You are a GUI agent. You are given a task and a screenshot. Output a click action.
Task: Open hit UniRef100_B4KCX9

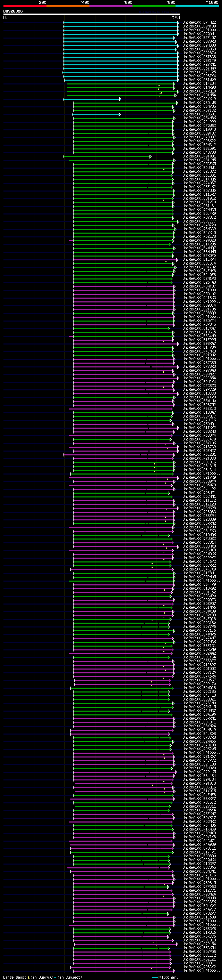click(199, 569)
